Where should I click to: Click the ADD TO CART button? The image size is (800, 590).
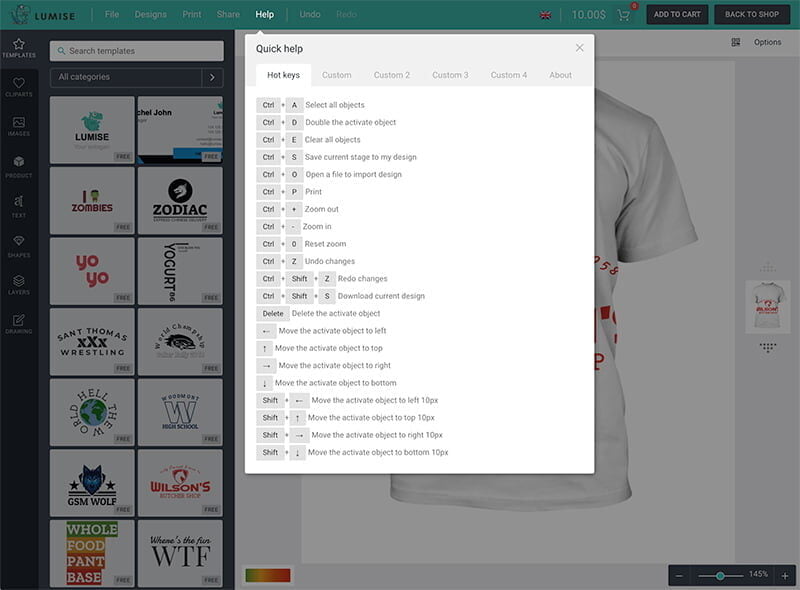677,15
